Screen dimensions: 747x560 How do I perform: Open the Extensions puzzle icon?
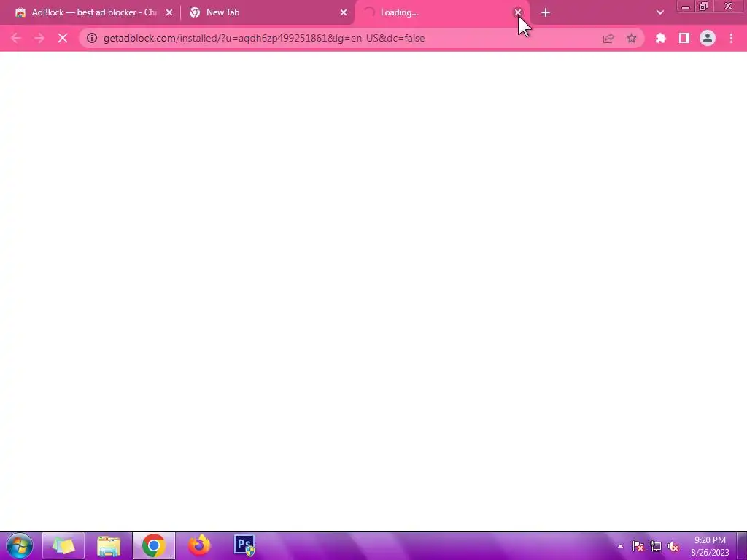pos(661,38)
